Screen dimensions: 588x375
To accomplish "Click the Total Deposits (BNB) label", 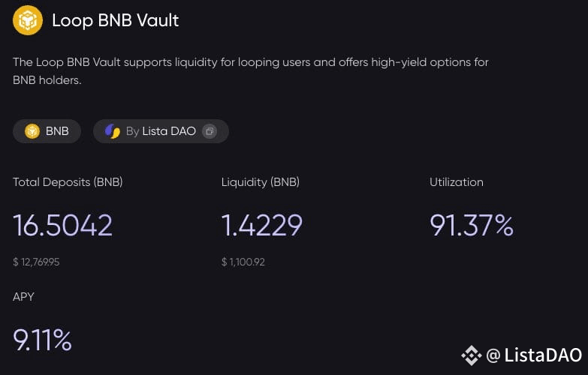I will tap(68, 182).
